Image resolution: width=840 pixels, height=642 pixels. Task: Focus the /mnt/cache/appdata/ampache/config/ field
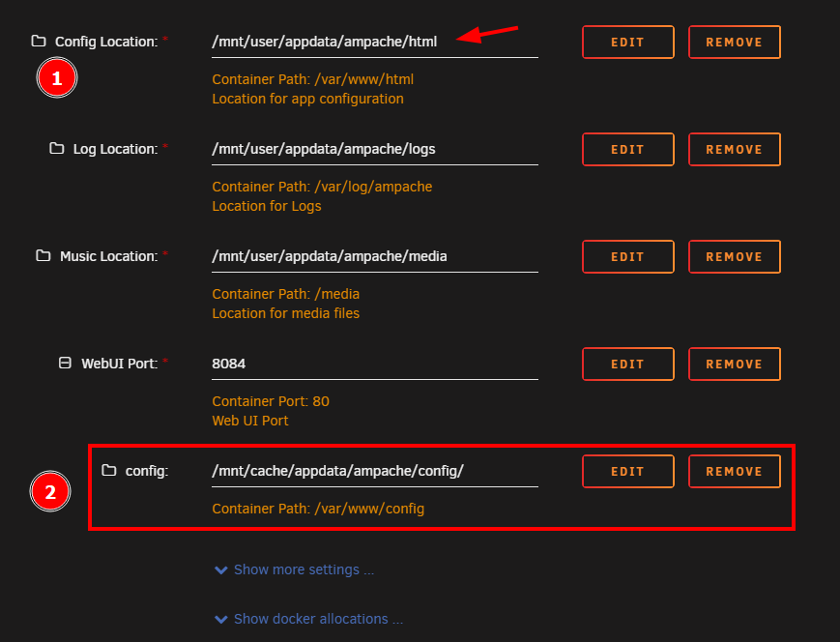375,471
